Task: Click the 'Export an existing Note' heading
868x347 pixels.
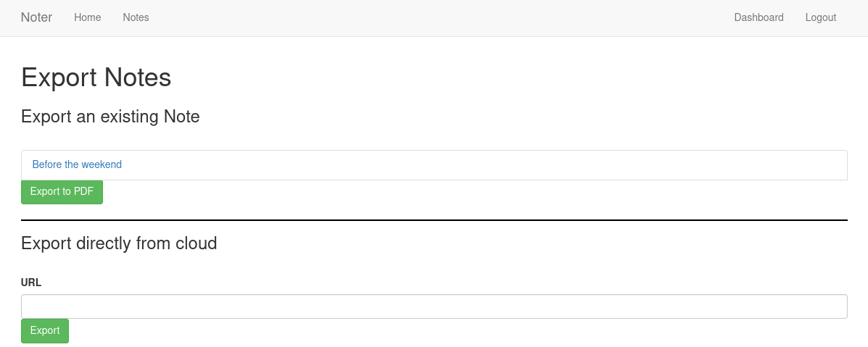Action: tap(110, 116)
